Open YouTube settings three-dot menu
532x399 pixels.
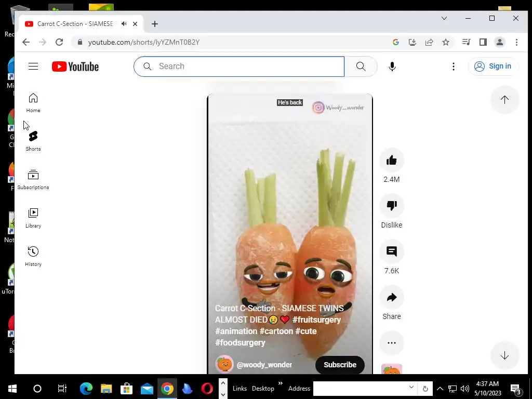(453, 66)
